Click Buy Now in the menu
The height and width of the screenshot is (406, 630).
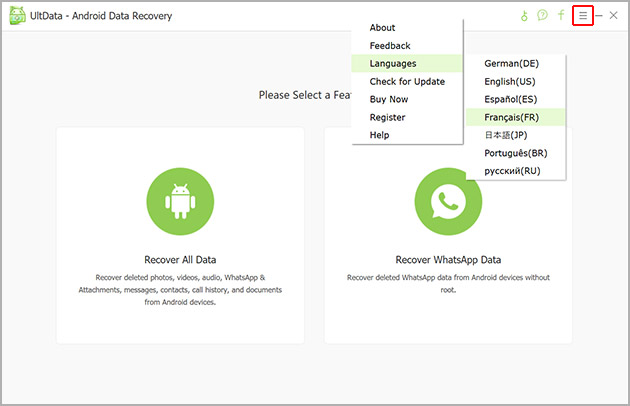tap(407, 99)
